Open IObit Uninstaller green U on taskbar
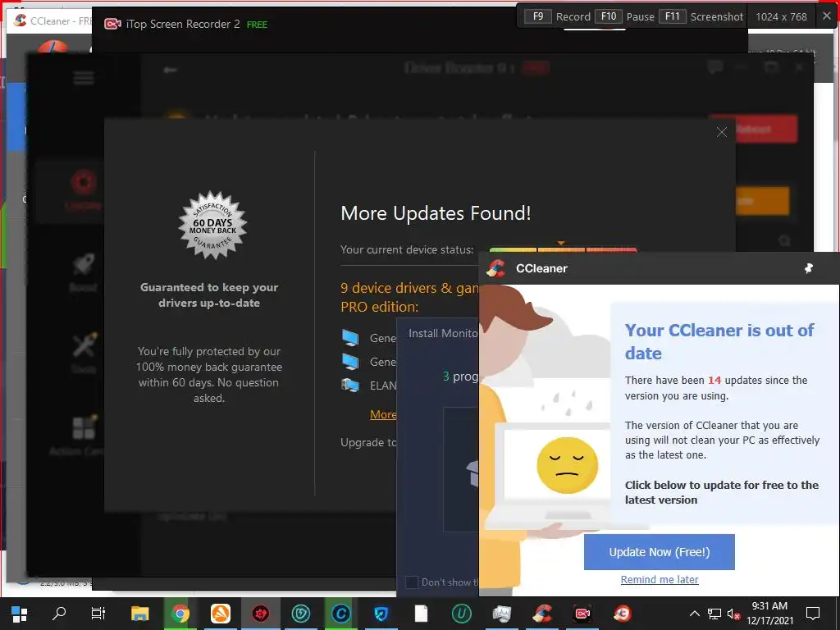Viewport: 840px width, 630px height. click(x=461, y=614)
